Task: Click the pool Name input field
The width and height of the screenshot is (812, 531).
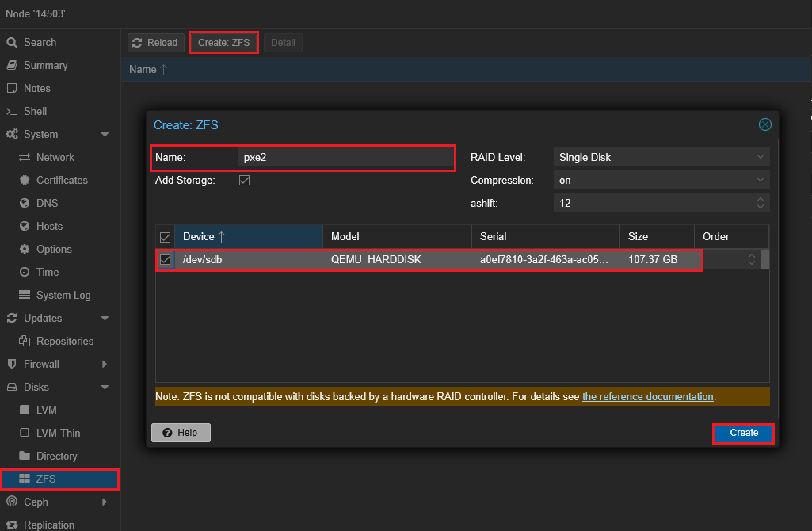Action: (x=345, y=158)
